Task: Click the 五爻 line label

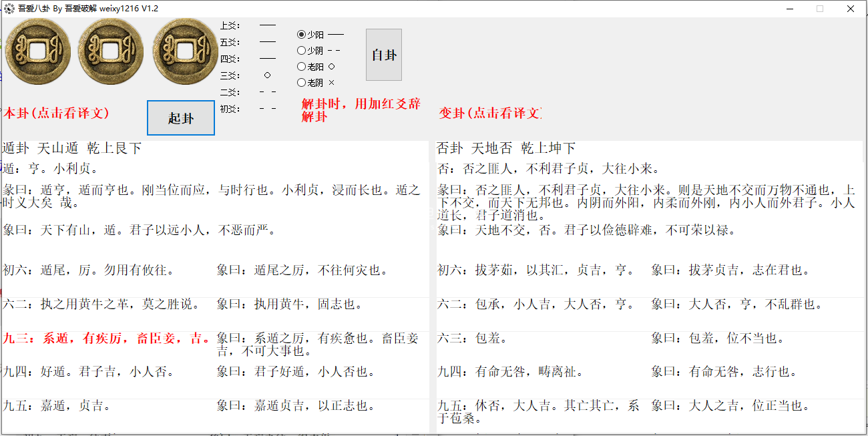Action: pos(229,42)
